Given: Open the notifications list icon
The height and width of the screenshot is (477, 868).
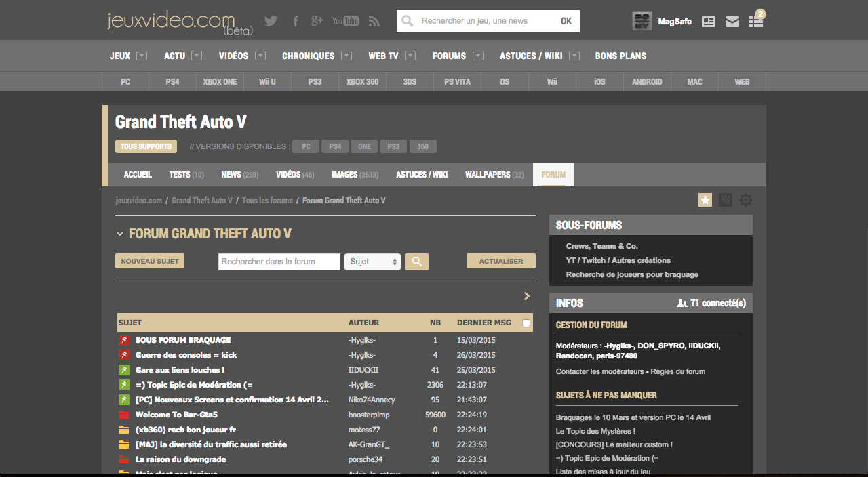Looking at the screenshot, I should pos(755,22).
